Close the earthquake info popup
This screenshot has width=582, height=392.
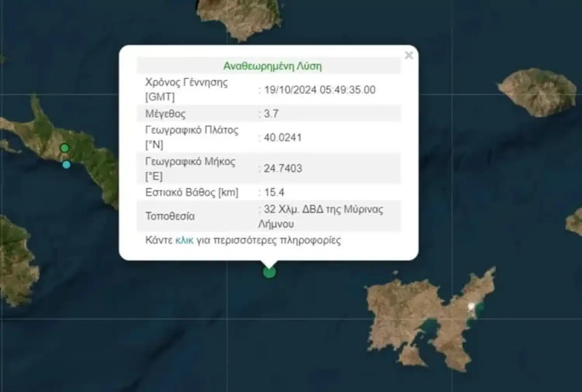[x=409, y=55]
